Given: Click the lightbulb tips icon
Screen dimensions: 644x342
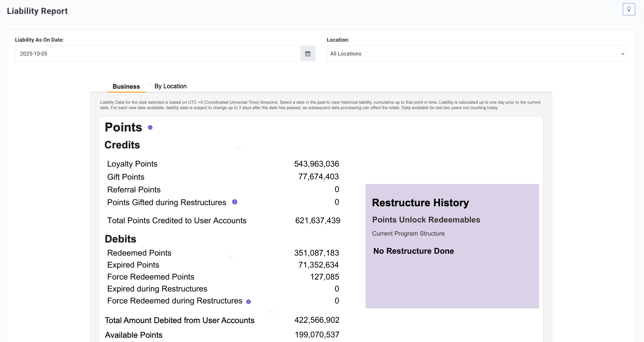Looking at the screenshot, I should pos(629,9).
